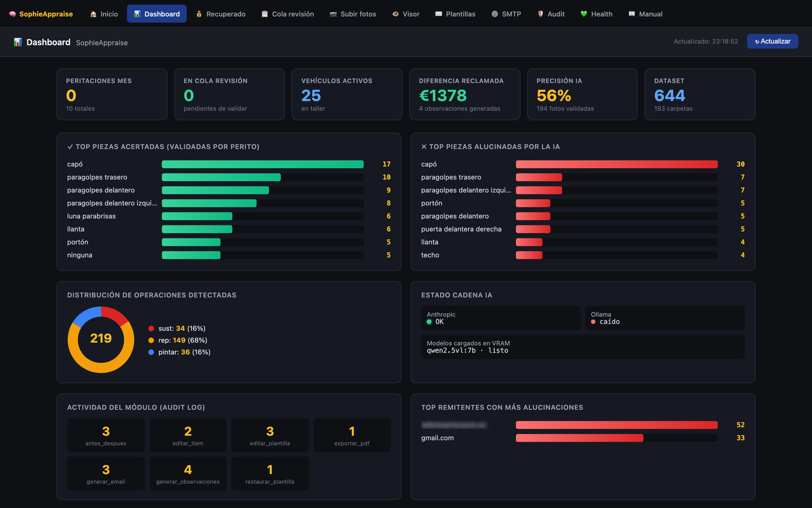Click the SophieAppraise brain logo icon
The width and height of the screenshot is (812, 508).
[12, 14]
